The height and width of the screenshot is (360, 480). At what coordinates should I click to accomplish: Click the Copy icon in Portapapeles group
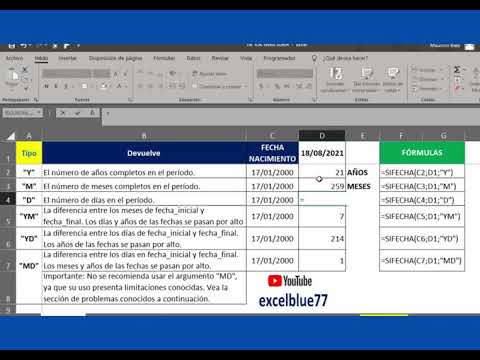pyautogui.click(x=26, y=79)
